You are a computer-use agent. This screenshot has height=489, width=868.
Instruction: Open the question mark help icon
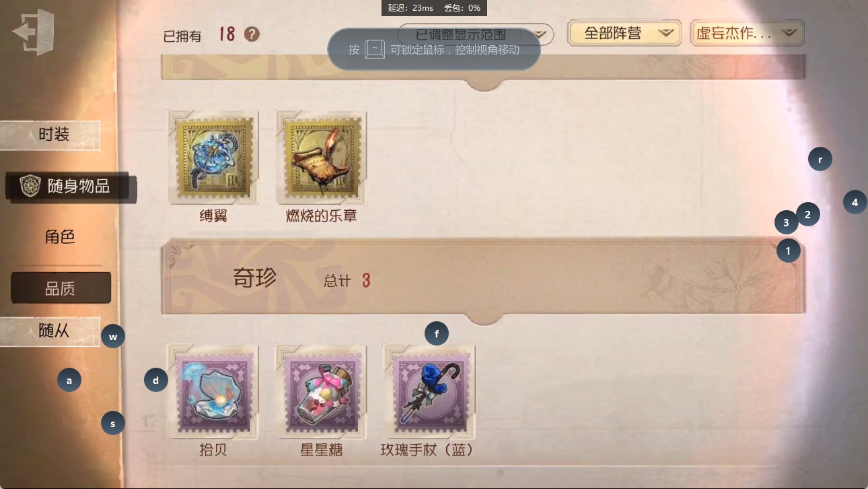pyautogui.click(x=252, y=34)
